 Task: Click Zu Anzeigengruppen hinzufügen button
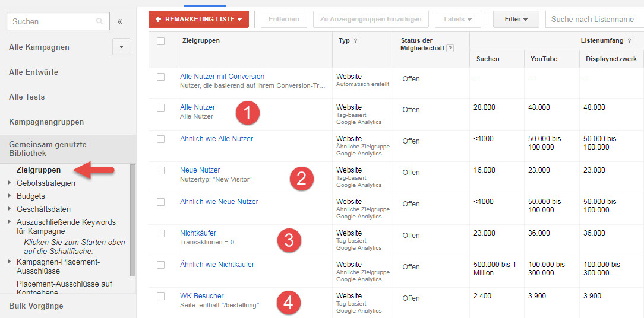(x=371, y=20)
